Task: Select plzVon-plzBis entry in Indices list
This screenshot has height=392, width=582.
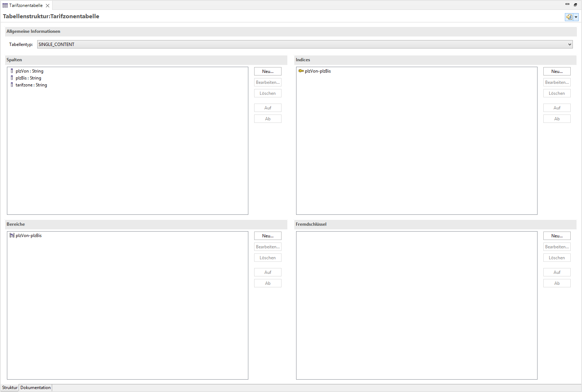Action: tap(318, 71)
